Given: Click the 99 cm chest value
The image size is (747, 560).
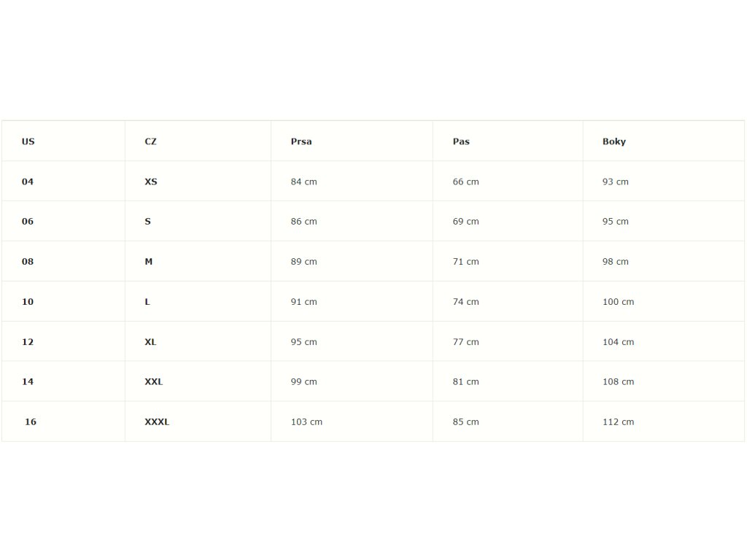Looking at the screenshot, I should pos(303,381).
